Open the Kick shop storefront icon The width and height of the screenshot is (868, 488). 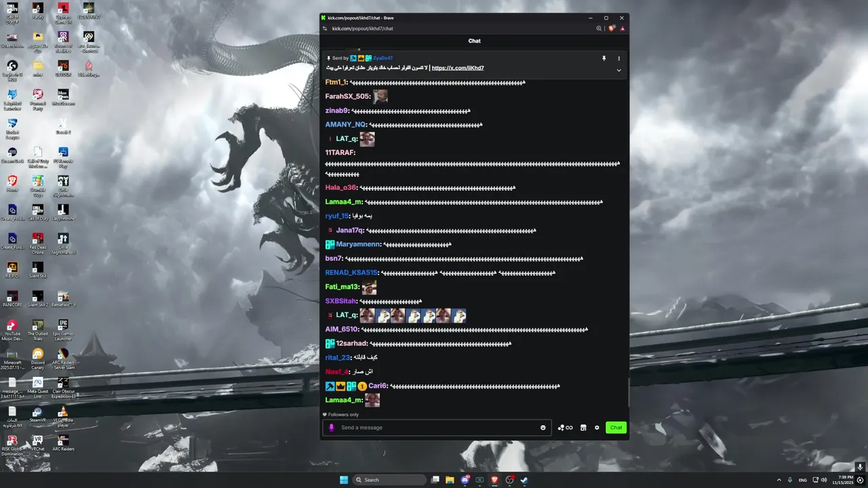[583, 428]
